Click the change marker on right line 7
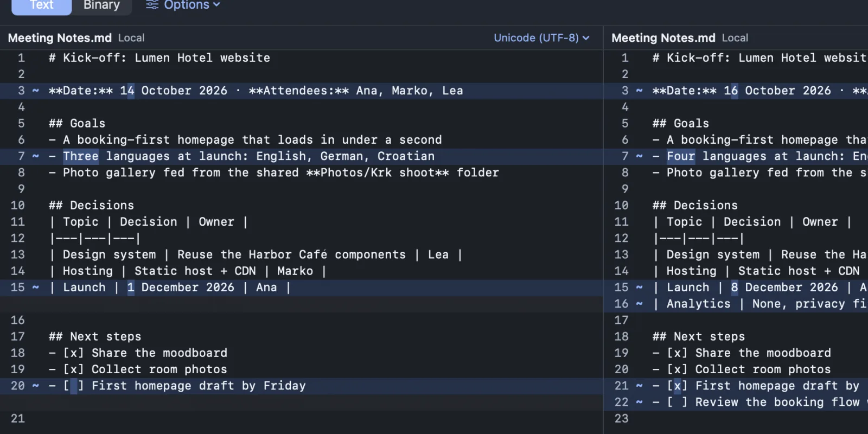 640,156
